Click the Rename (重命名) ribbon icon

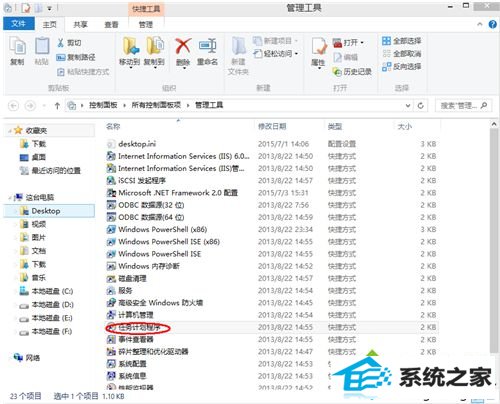tap(207, 46)
